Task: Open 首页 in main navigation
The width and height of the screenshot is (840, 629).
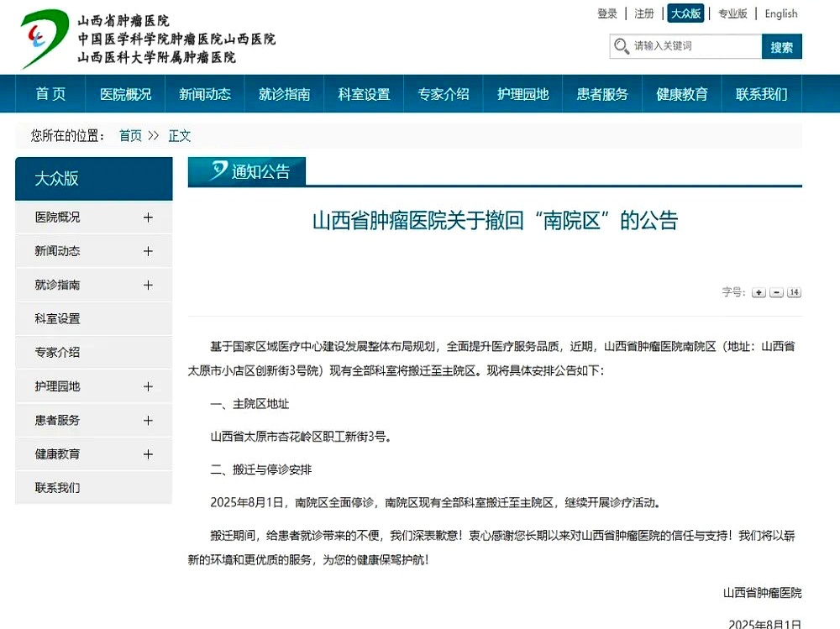Action: pos(50,94)
